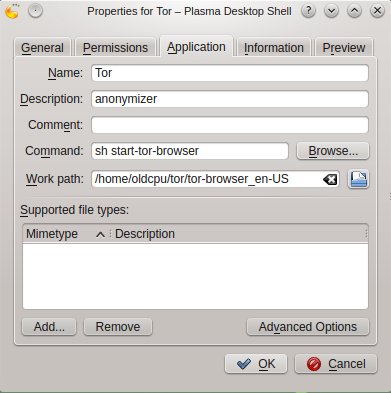Screen dimensions: 391x393
Task: Sort by the Mimetype column header
Action: pyautogui.click(x=66, y=234)
